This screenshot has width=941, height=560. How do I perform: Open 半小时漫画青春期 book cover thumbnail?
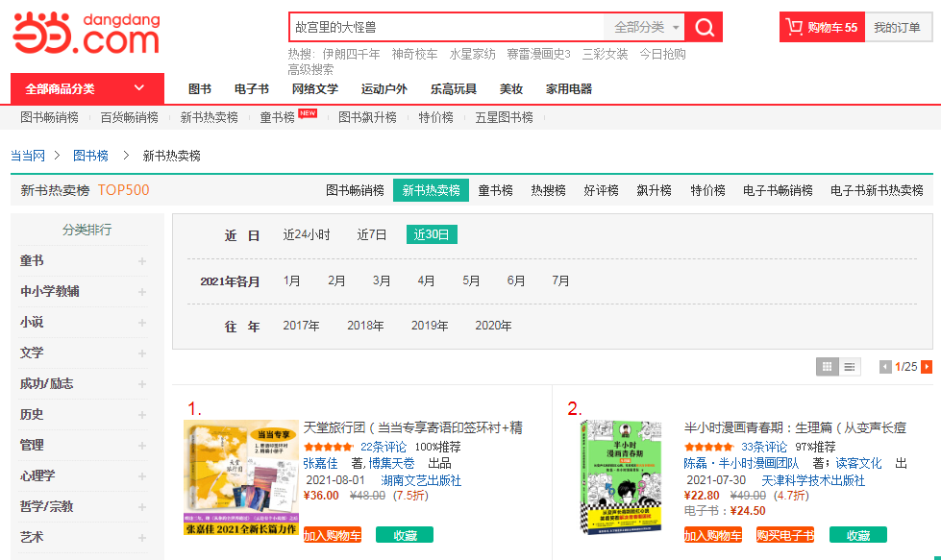(621, 477)
